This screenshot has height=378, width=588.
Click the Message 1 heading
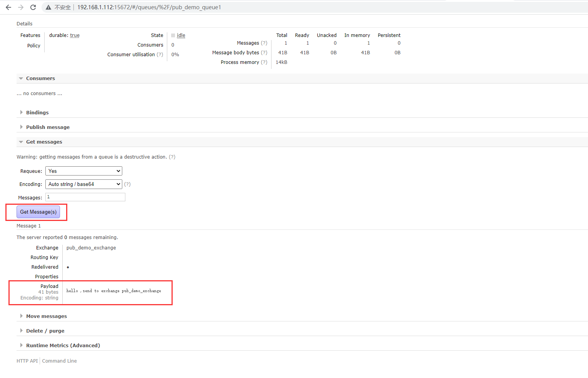[28, 226]
